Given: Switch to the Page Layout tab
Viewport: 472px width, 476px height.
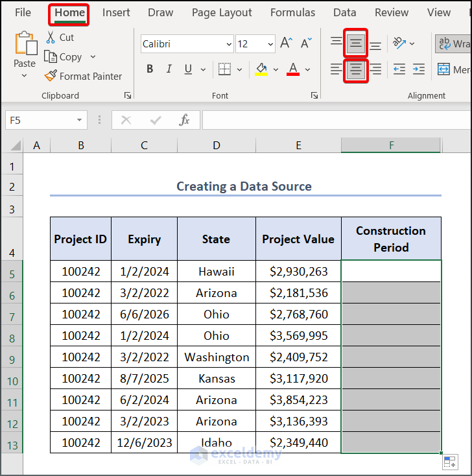Looking at the screenshot, I should tap(222, 12).
